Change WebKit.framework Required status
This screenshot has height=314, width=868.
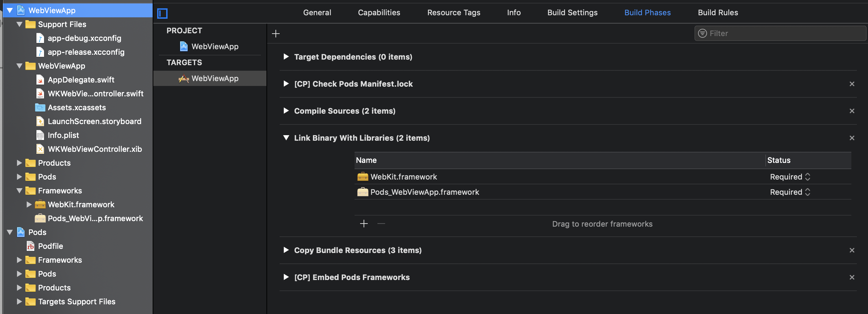coord(790,177)
